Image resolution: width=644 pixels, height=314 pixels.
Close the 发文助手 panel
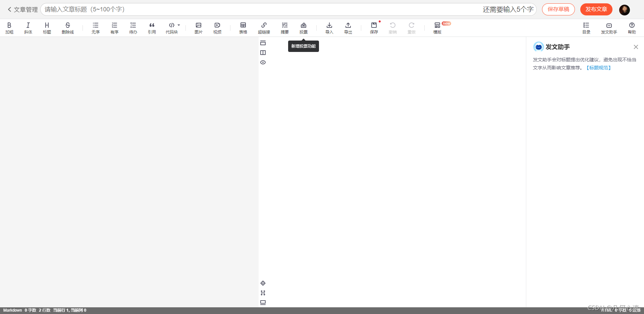(x=636, y=47)
